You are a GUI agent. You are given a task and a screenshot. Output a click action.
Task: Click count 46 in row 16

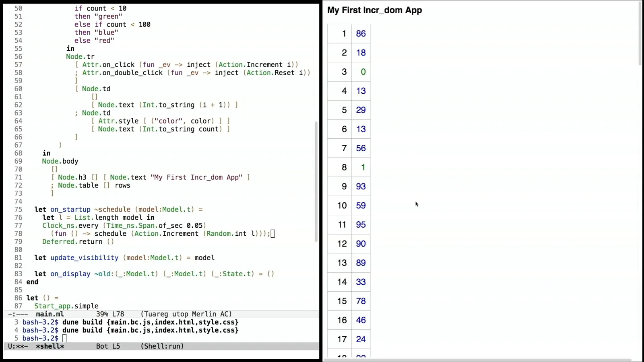click(x=361, y=320)
